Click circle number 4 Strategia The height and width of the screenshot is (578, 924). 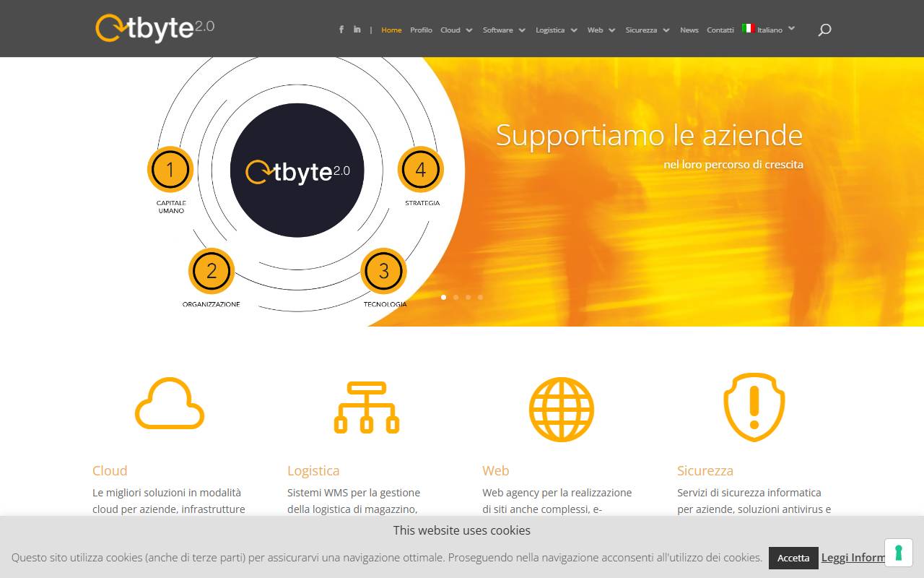pos(421,170)
